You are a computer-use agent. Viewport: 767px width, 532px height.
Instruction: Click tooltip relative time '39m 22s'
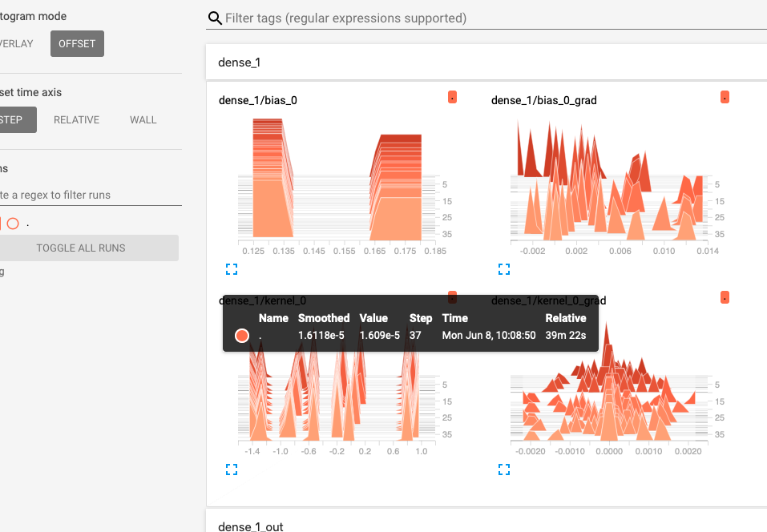coord(566,336)
